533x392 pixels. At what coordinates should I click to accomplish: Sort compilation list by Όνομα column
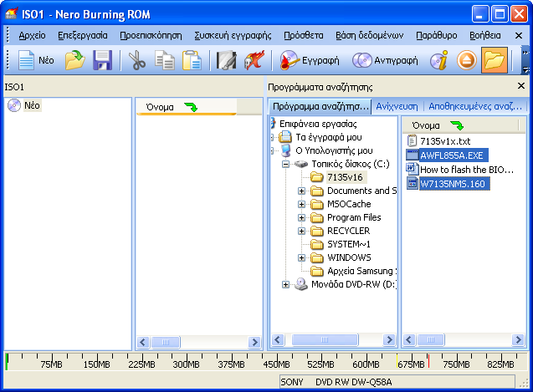[186, 107]
